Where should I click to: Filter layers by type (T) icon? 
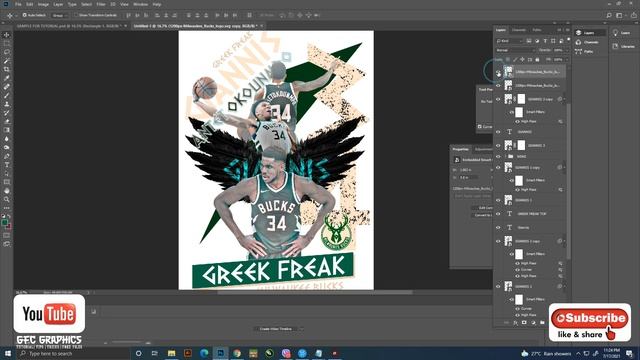(545, 41)
